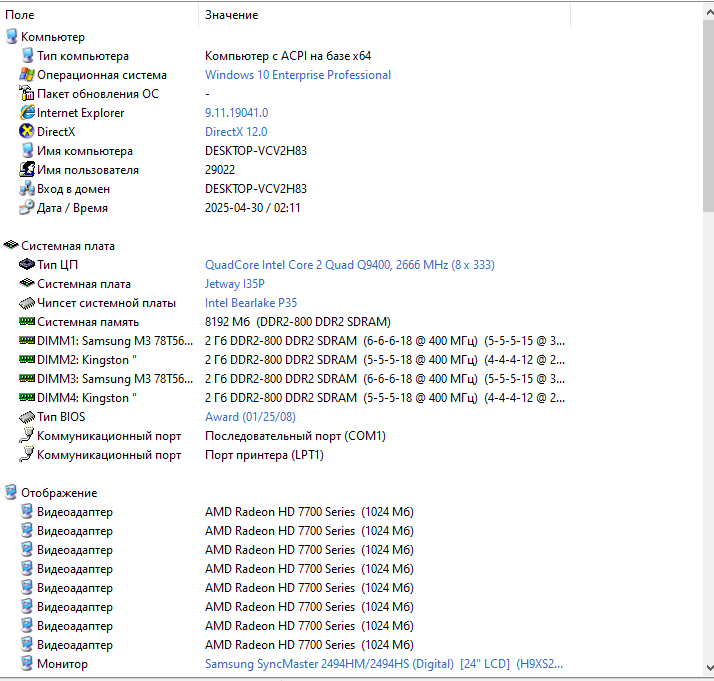Click the Пакет обновления ОС icon
The width and height of the screenshot is (714, 681).
point(27,93)
